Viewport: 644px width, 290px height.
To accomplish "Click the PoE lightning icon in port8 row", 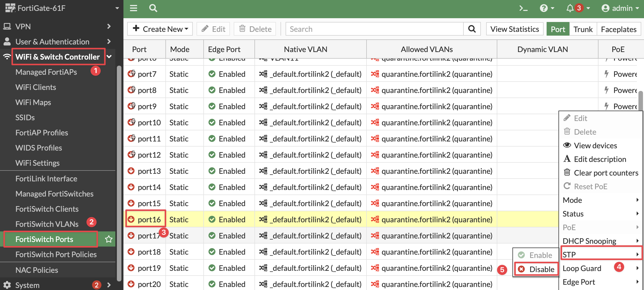I will (606, 90).
